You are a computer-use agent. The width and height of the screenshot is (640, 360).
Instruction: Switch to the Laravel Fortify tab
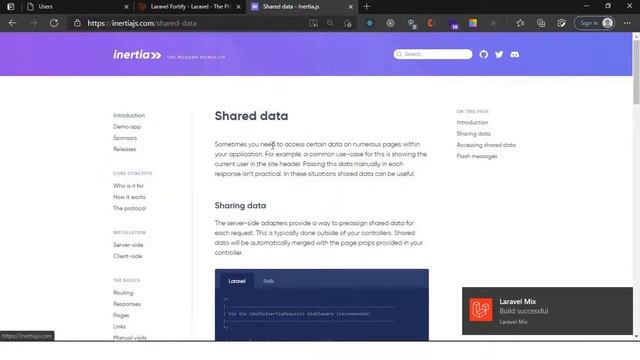[x=190, y=7]
